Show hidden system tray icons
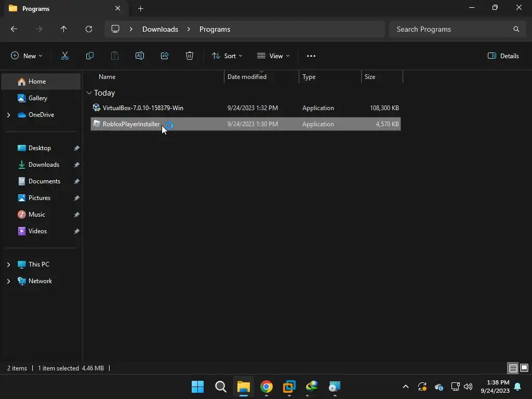The width and height of the screenshot is (532, 399). tap(405, 387)
